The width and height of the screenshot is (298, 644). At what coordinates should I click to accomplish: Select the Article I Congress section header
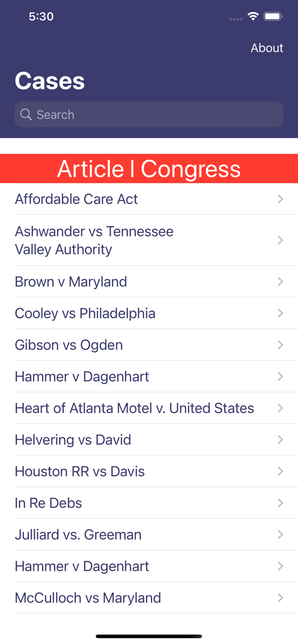pyautogui.click(x=149, y=168)
